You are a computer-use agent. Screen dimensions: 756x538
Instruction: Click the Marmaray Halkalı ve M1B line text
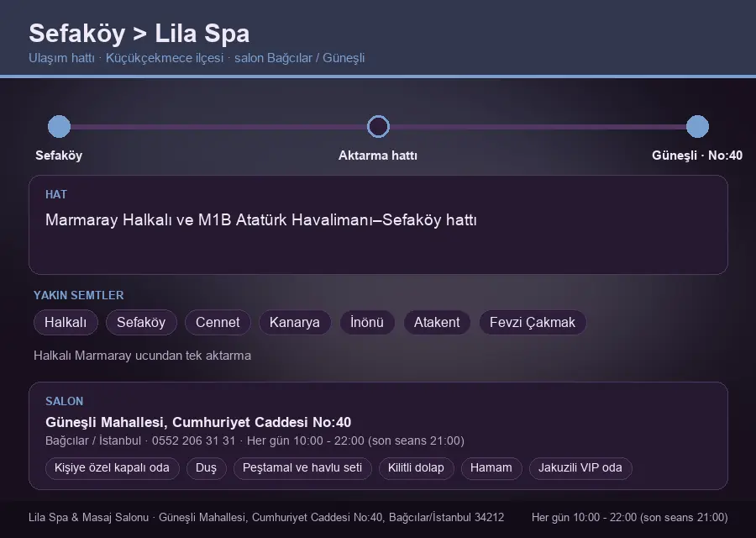261,220
